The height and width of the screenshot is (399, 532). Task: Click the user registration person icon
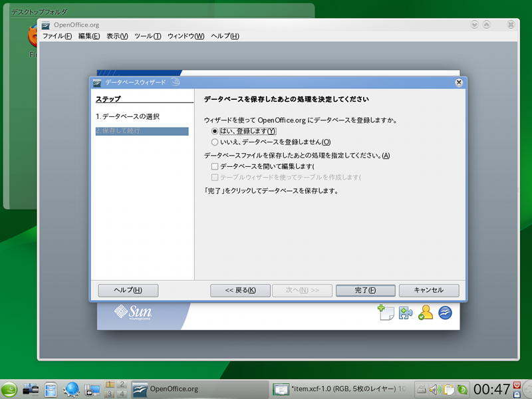click(426, 313)
